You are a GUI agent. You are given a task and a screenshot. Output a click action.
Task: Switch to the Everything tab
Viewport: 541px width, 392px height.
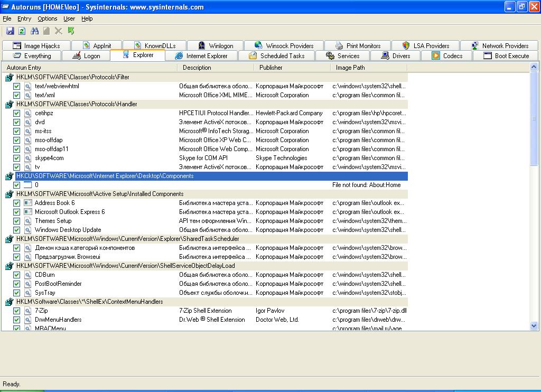coord(32,56)
